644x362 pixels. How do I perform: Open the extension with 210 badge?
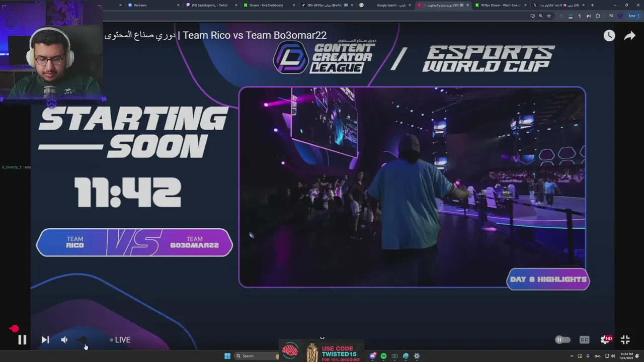click(571, 16)
